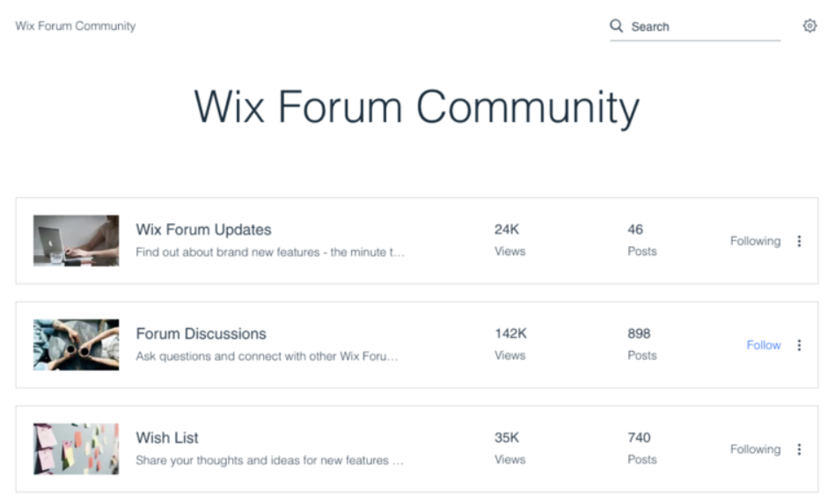Open Forum Discussions more options menu

click(x=799, y=345)
